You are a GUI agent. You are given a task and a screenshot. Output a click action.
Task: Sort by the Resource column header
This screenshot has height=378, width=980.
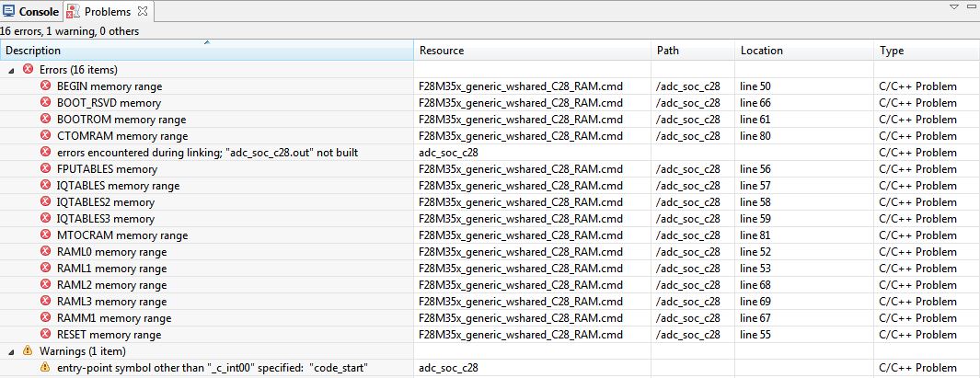point(533,51)
